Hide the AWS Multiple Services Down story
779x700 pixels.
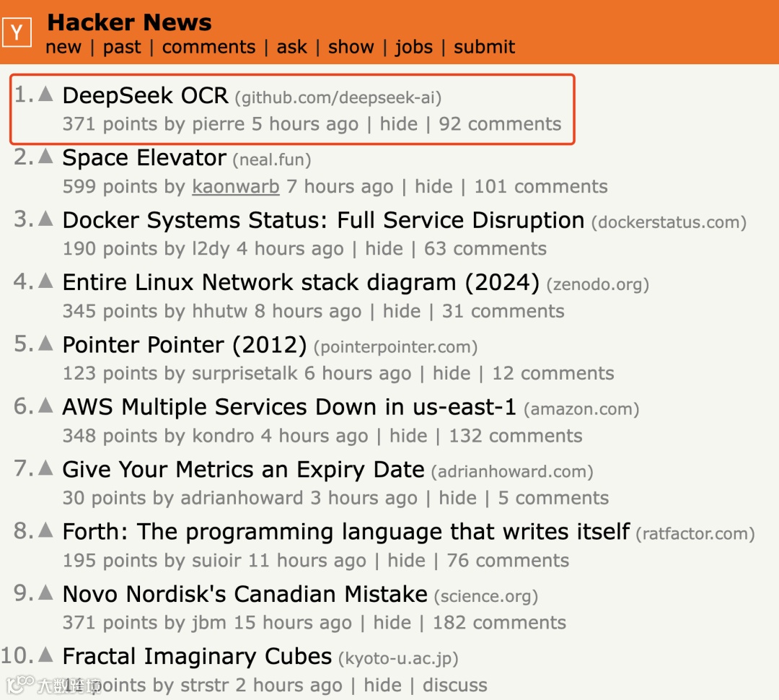[x=408, y=437]
